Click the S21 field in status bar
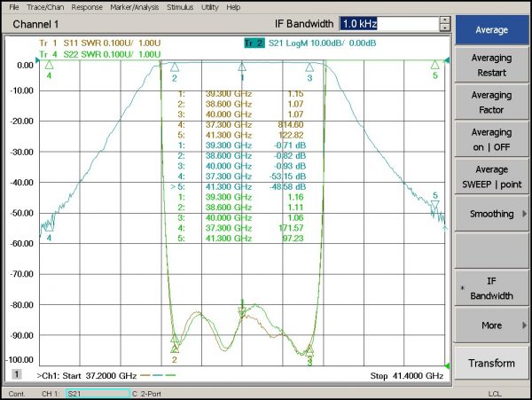The height and width of the screenshot is (400, 532). (98, 394)
